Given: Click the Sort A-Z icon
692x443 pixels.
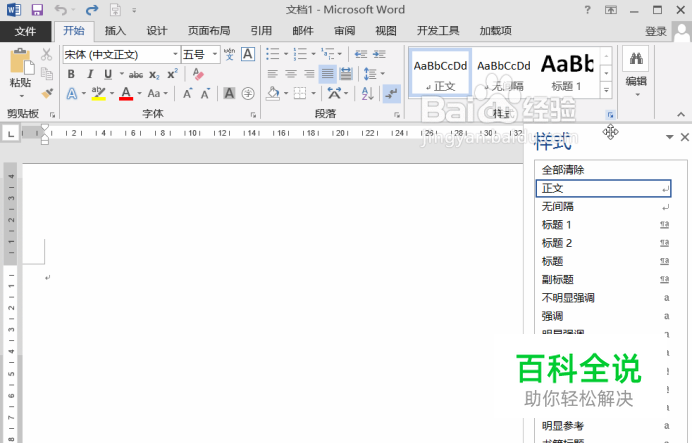Looking at the screenshot, I should [x=367, y=94].
